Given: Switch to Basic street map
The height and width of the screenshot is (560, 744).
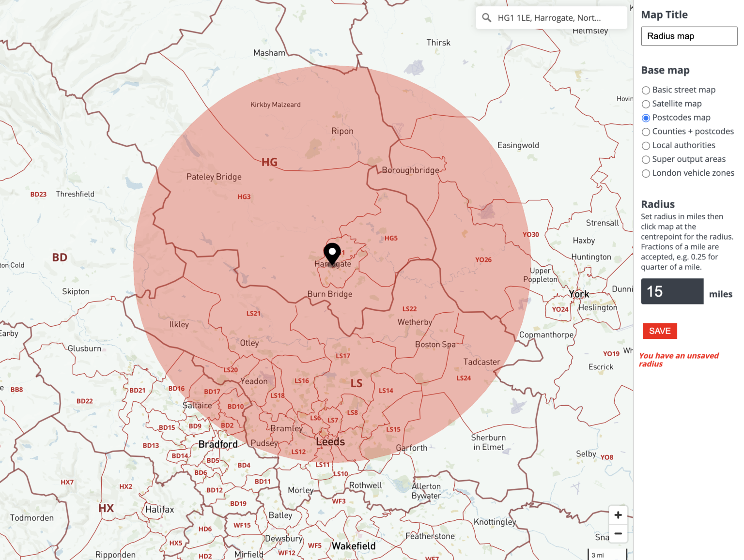Looking at the screenshot, I should coord(646,90).
